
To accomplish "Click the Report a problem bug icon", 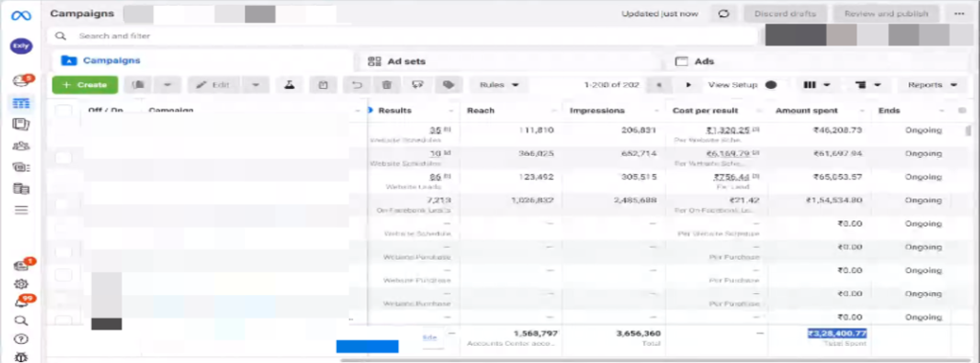I will coord(21,357).
